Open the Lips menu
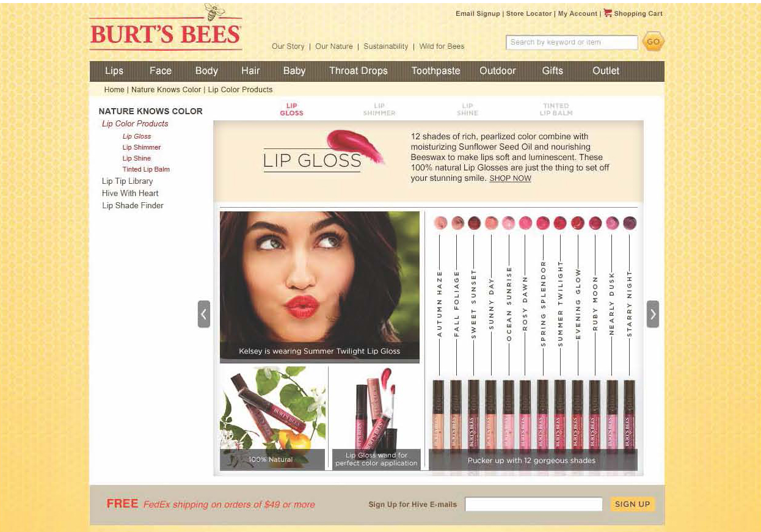The width and height of the screenshot is (761, 532). click(114, 71)
